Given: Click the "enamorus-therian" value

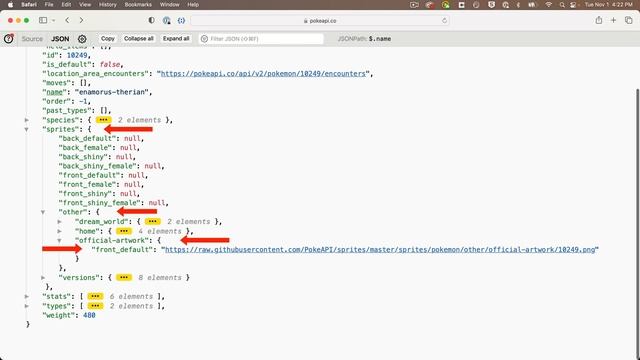Looking at the screenshot, I should [x=111, y=92].
